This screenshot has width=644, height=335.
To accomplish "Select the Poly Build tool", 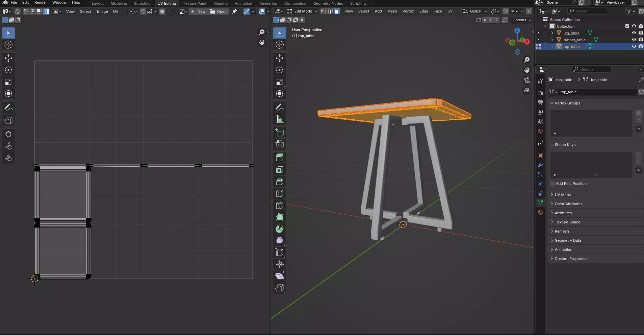I will coord(280,217).
